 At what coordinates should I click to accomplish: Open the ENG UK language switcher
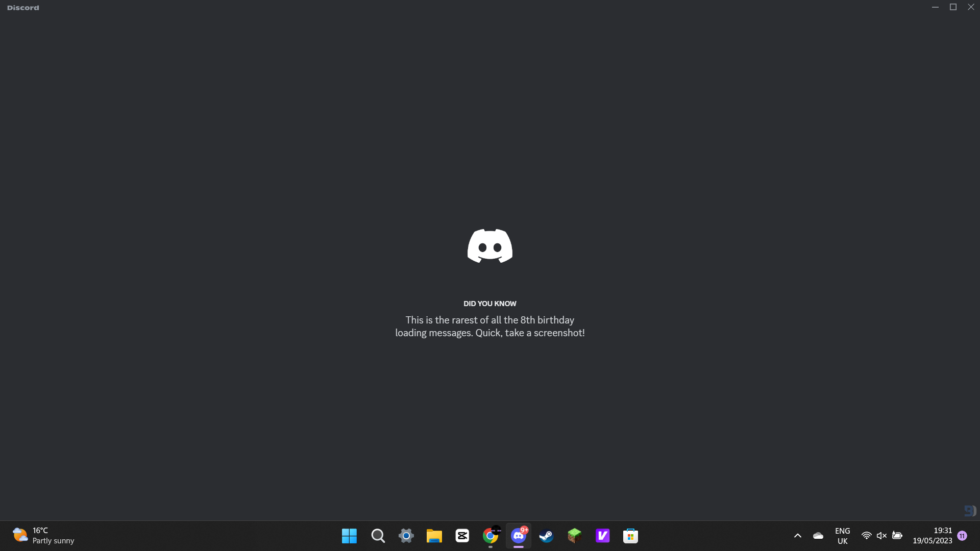pos(842,536)
